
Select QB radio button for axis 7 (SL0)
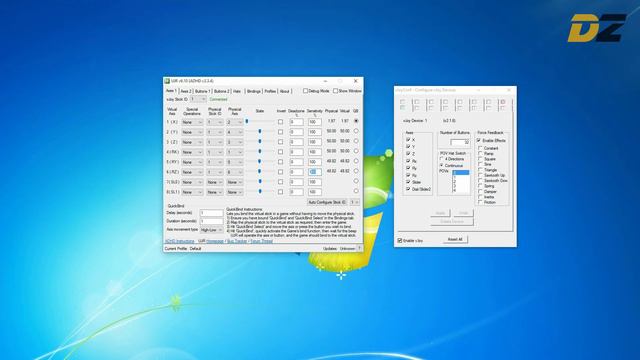(356, 181)
